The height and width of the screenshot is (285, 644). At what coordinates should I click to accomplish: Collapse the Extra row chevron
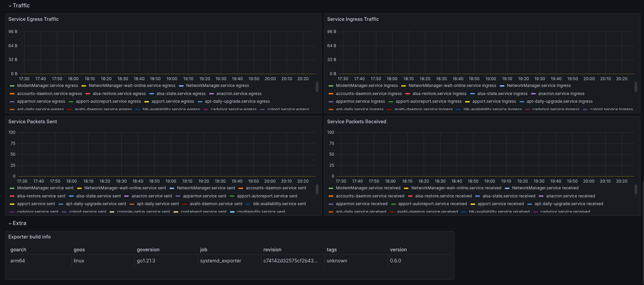10,224
